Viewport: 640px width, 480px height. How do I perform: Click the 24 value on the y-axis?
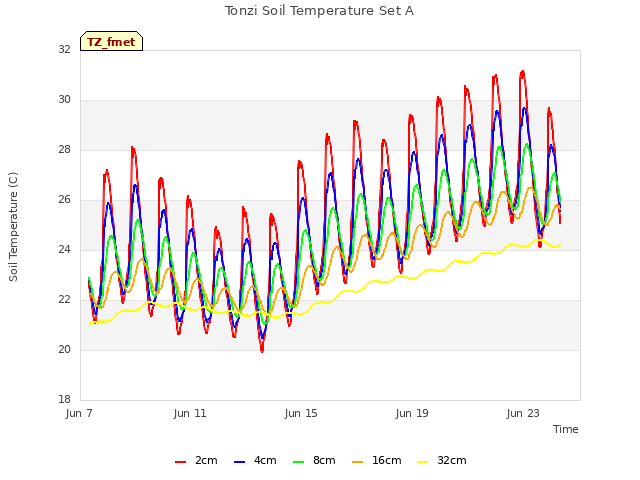pyautogui.click(x=64, y=249)
